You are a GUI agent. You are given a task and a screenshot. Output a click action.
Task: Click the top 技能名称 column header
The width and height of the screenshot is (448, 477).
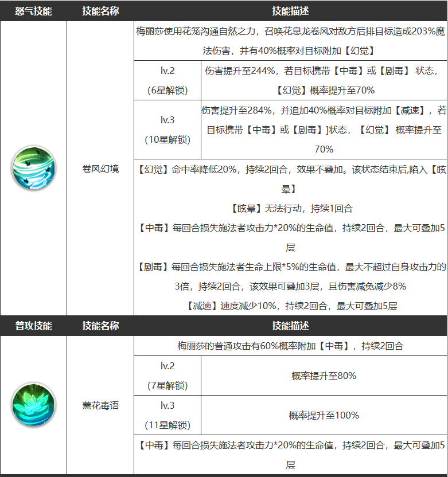(100, 11)
